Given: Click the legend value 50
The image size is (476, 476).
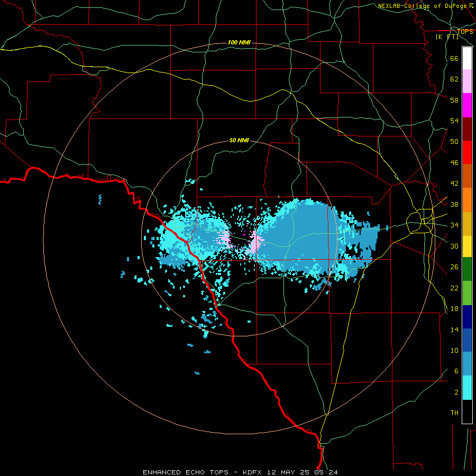Looking at the screenshot, I should (454, 141).
